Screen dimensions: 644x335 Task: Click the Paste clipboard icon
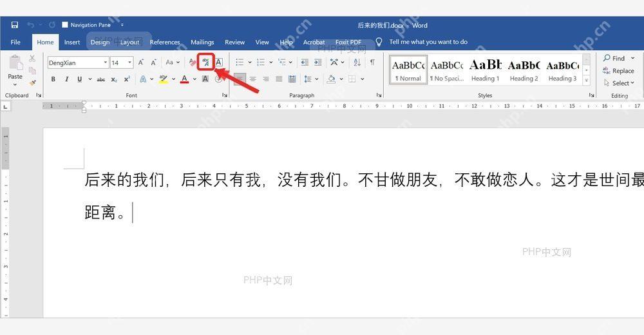point(15,62)
